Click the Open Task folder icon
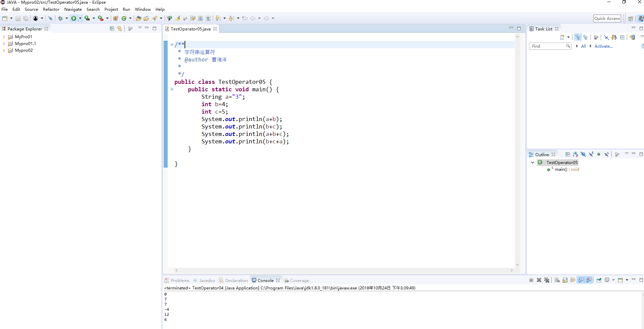 pyautogui.click(x=146, y=18)
